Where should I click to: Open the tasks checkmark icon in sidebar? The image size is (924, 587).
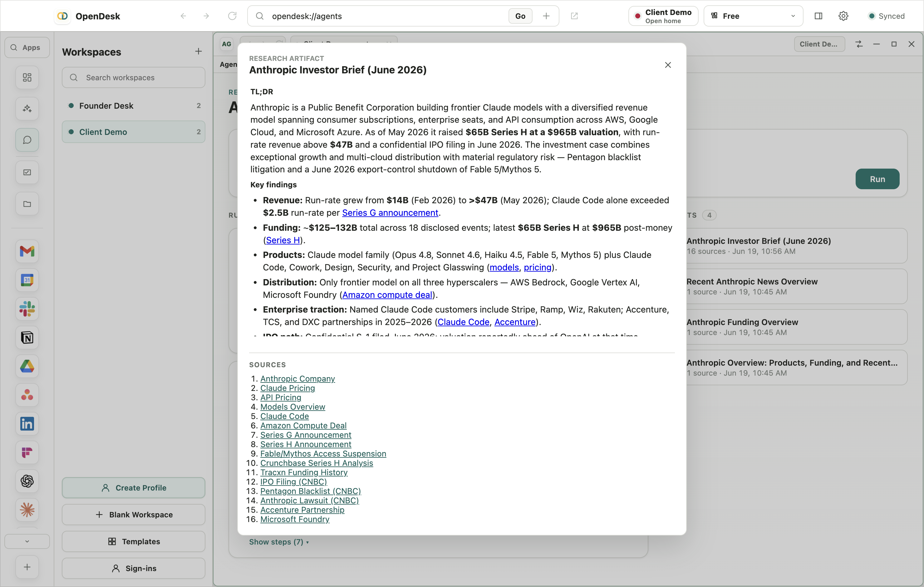(27, 172)
